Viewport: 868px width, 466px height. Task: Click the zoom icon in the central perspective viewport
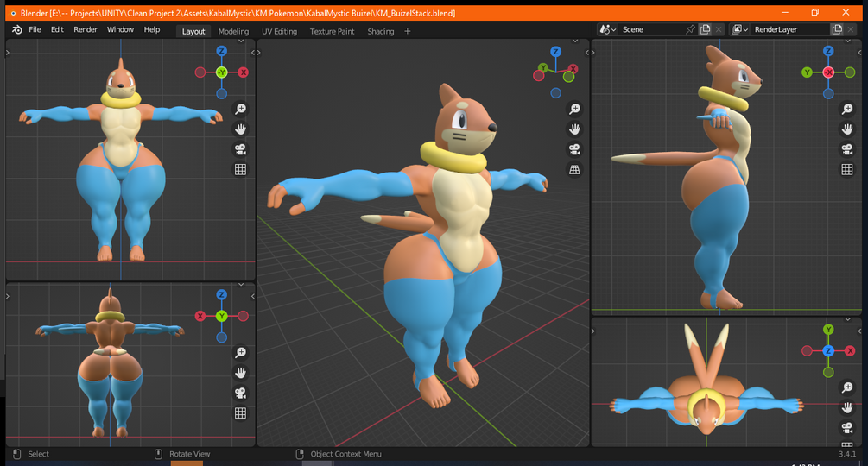[574, 109]
